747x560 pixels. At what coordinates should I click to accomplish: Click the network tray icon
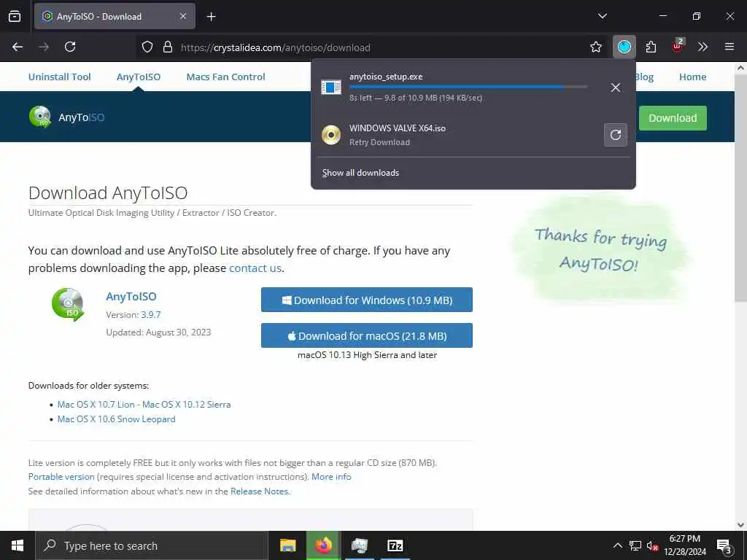[x=635, y=545]
